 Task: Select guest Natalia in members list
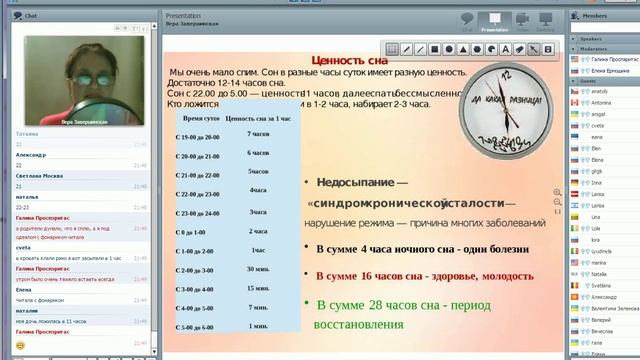pyautogui.click(x=605, y=274)
